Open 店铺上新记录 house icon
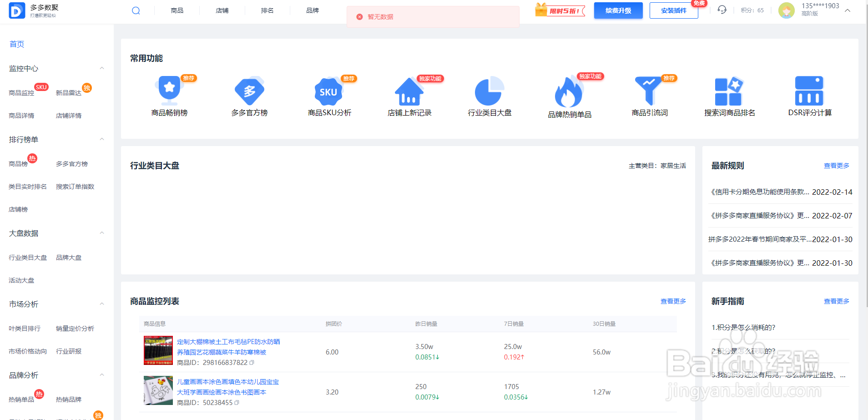Viewport: 868px width, 420px height. point(409,91)
